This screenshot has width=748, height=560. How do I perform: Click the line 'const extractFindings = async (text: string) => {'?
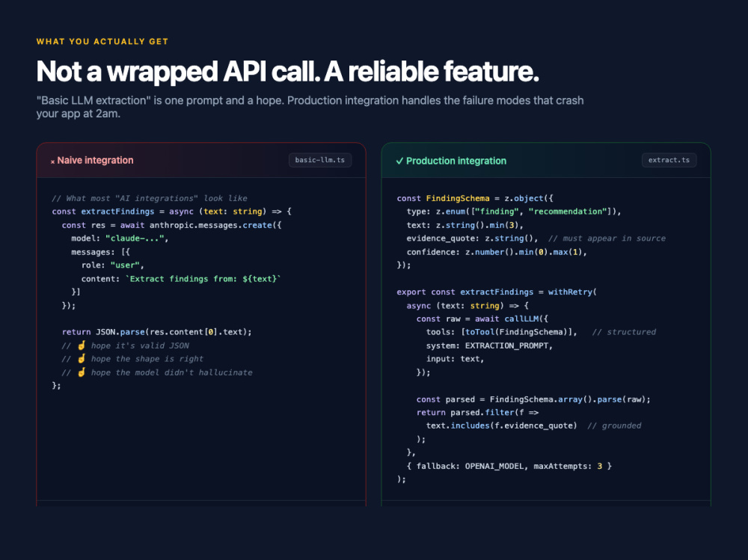(172, 212)
